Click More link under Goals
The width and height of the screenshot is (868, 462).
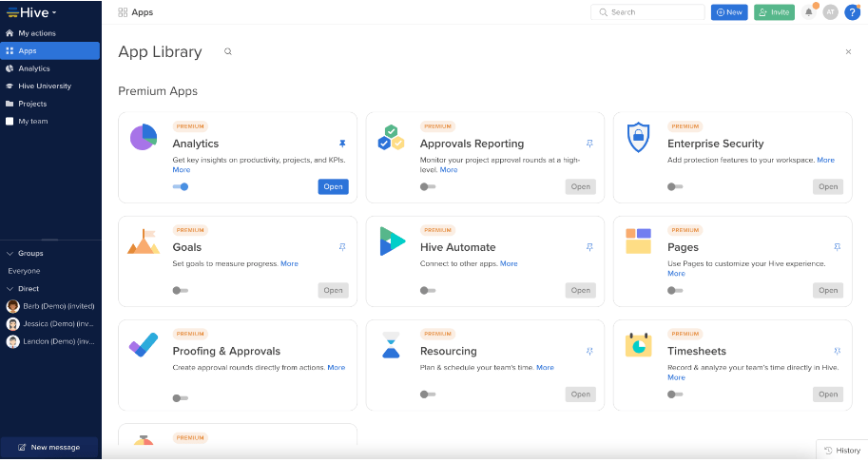click(x=290, y=263)
